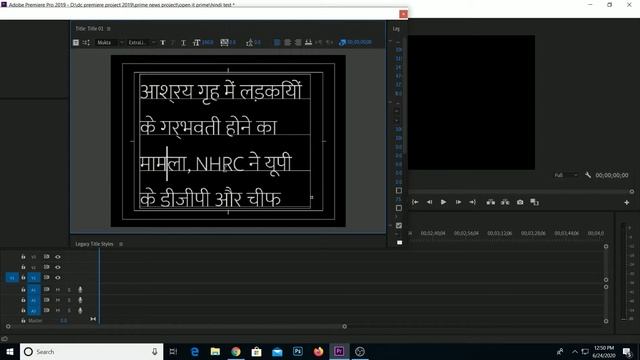This screenshot has height=360, width=640.
Task: Open Photoshop from the taskbar
Action: (298, 351)
